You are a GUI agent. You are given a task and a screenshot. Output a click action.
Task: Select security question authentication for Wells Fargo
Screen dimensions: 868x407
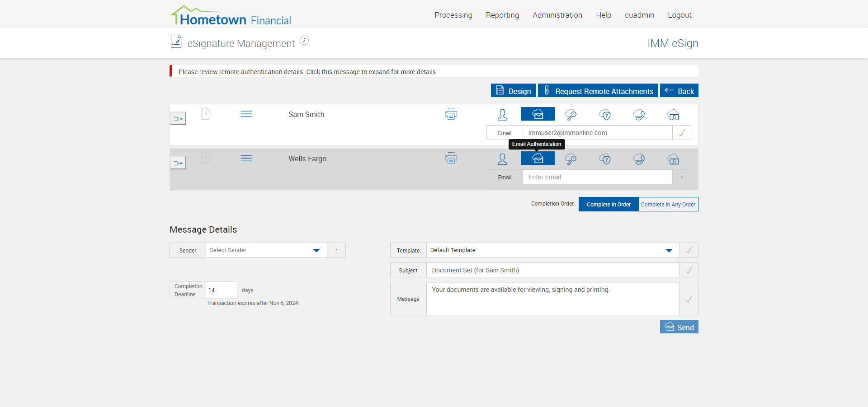click(605, 159)
